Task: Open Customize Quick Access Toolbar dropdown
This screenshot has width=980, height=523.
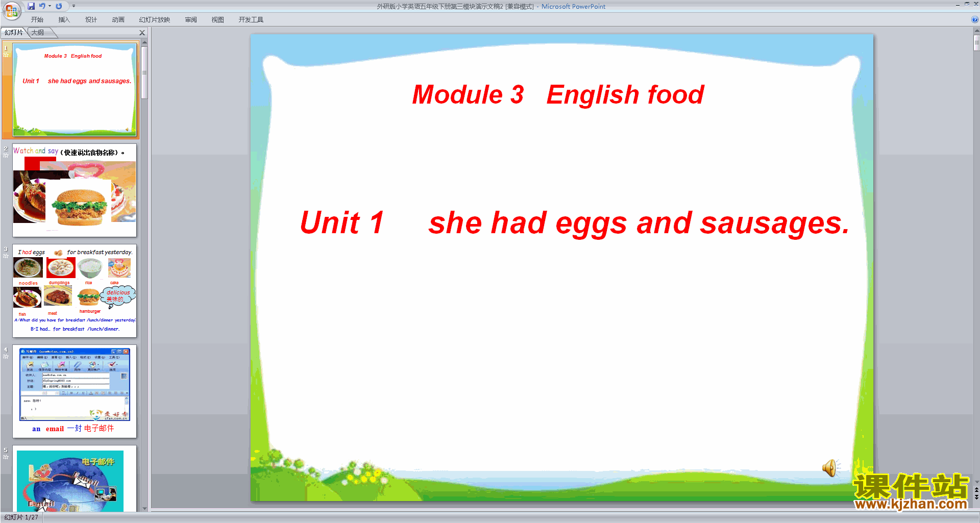Action: [x=73, y=6]
